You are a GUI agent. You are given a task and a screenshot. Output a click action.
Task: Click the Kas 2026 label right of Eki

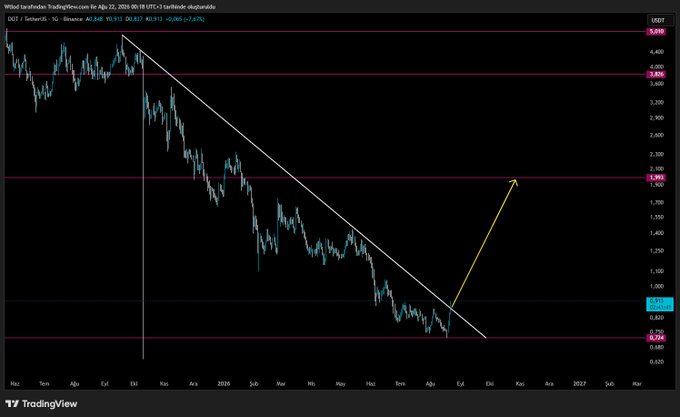520,384
